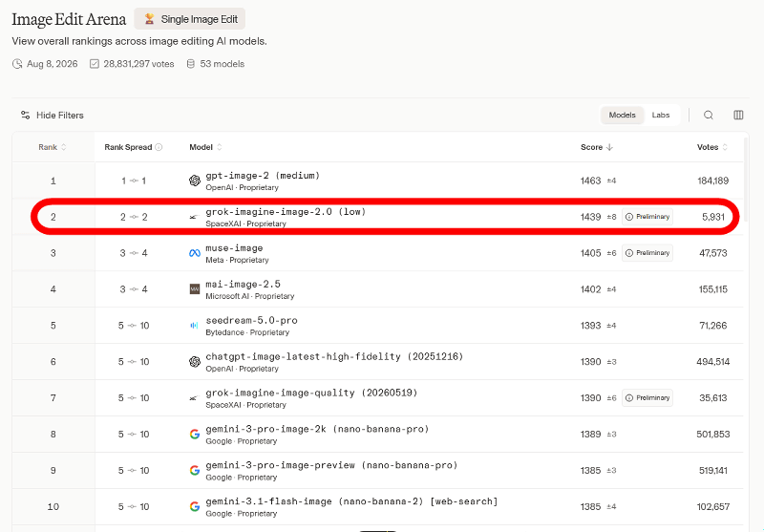Click the Hide Filters sliders icon
764x532 pixels.
(26, 115)
